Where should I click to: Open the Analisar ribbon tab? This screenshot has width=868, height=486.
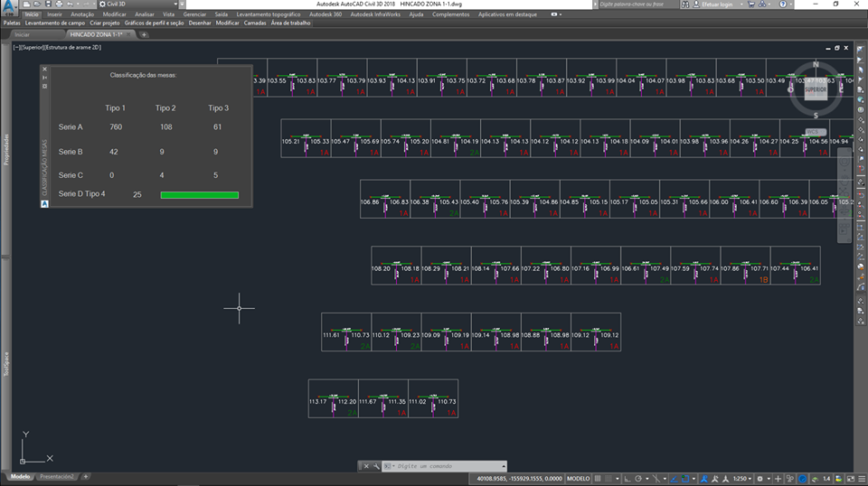[145, 14]
